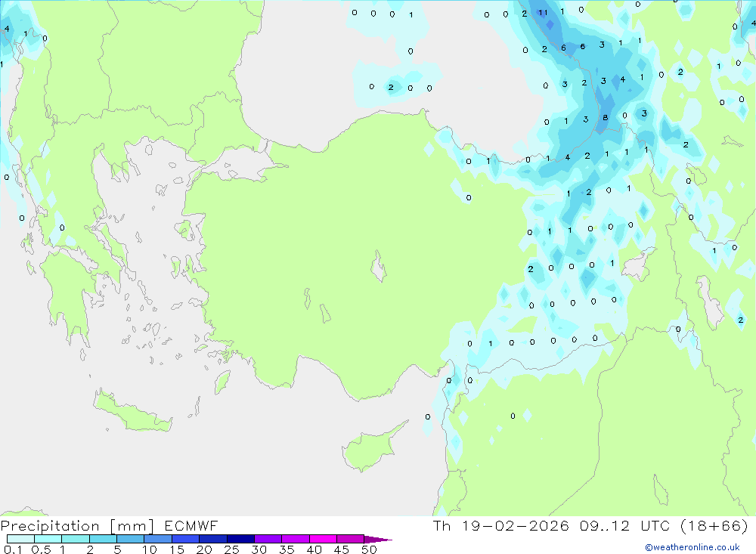Click the precipitation value '11' on the map

click(x=543, y=13)
